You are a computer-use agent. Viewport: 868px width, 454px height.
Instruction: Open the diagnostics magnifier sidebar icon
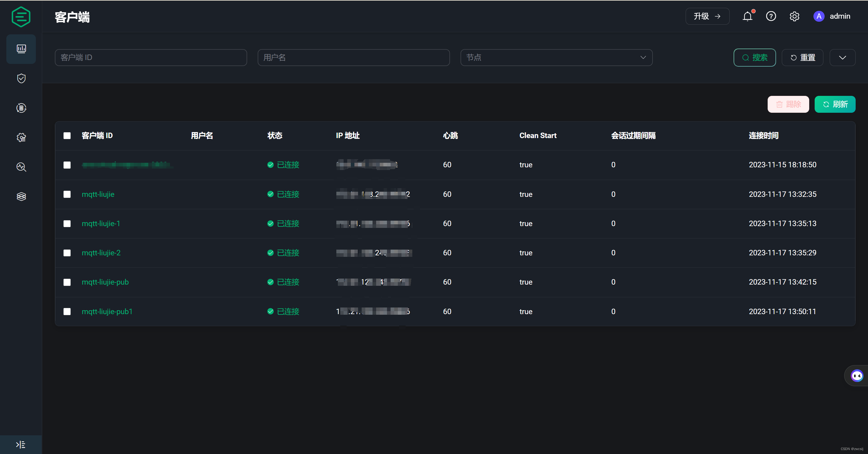21,167
